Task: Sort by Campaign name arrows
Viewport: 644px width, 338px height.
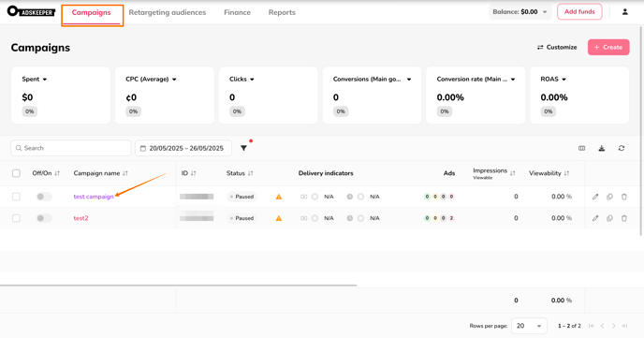Action: pos(125,173)
